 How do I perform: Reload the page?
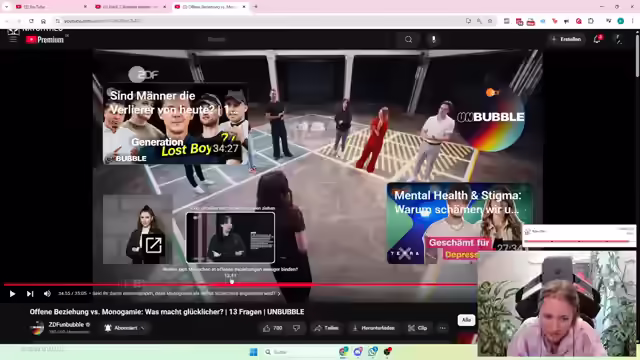coord(31,21)
